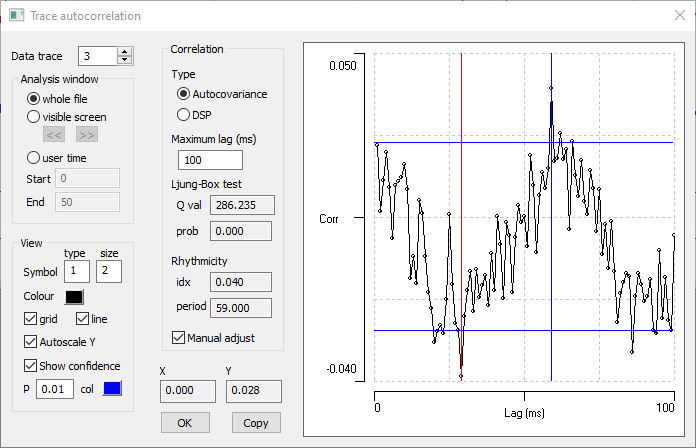Toggle the line checkbox

(x=82, y=319)
